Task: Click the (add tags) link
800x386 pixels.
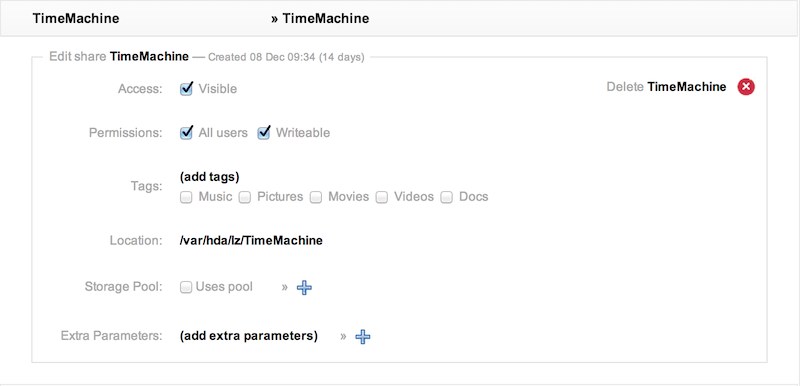Action: coord(210,177)
